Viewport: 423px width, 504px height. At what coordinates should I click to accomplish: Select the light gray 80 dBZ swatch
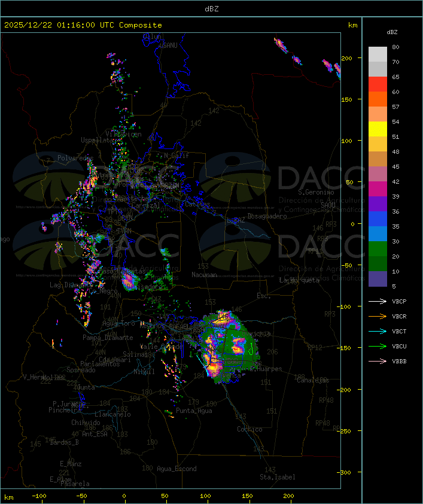point(378,54)
